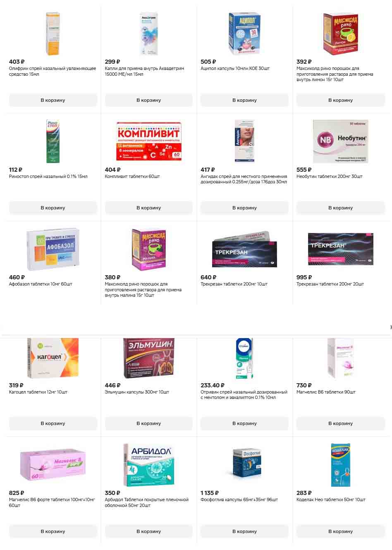This screenshot has width=392, height=550.
Task: Open Афобазол product image
Action: point(53,250)
